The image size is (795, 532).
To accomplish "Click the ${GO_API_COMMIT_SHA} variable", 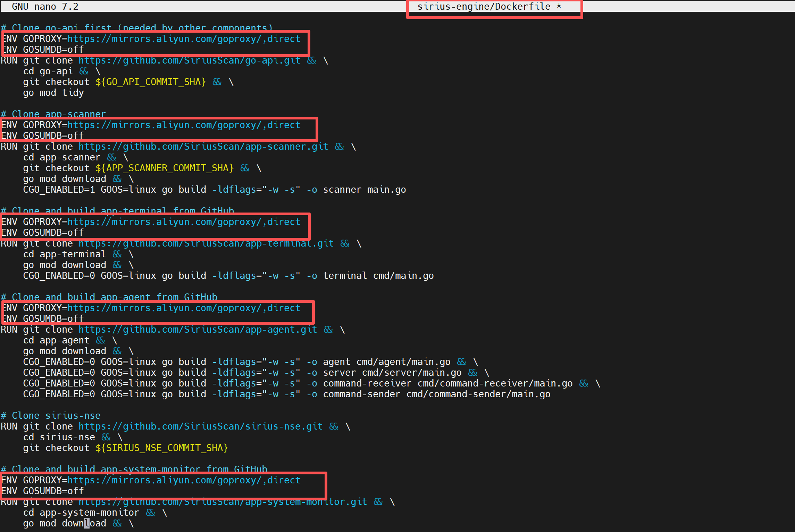I will (151, 82).
